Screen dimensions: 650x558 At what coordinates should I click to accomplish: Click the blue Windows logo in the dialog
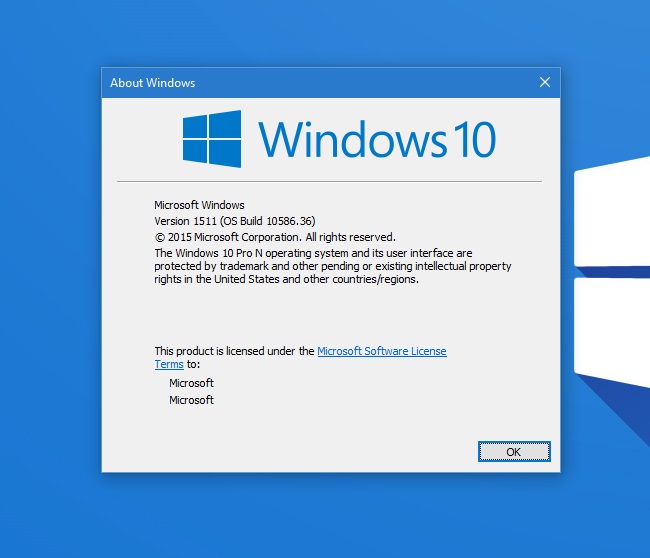pos(211,138)
